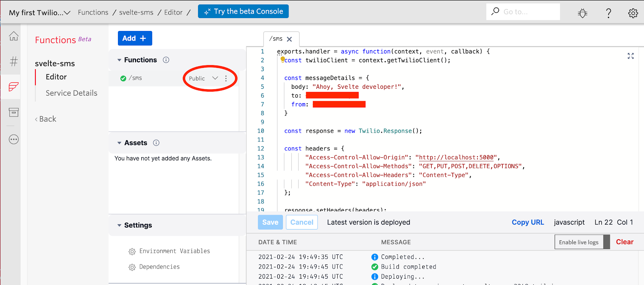Click the Ln 22 Col 1 status
The image size is (644, 285).
pyautogui.click(x=614, y=222)
